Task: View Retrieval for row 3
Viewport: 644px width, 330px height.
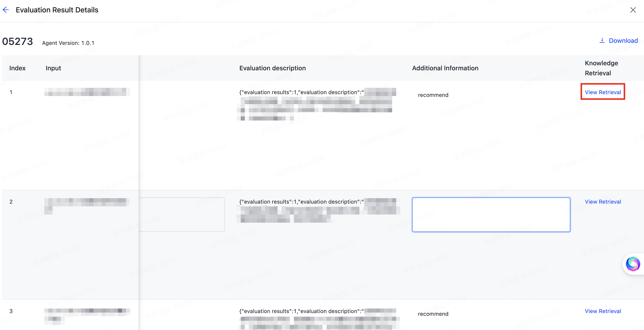Action: (x=603, y=311)
